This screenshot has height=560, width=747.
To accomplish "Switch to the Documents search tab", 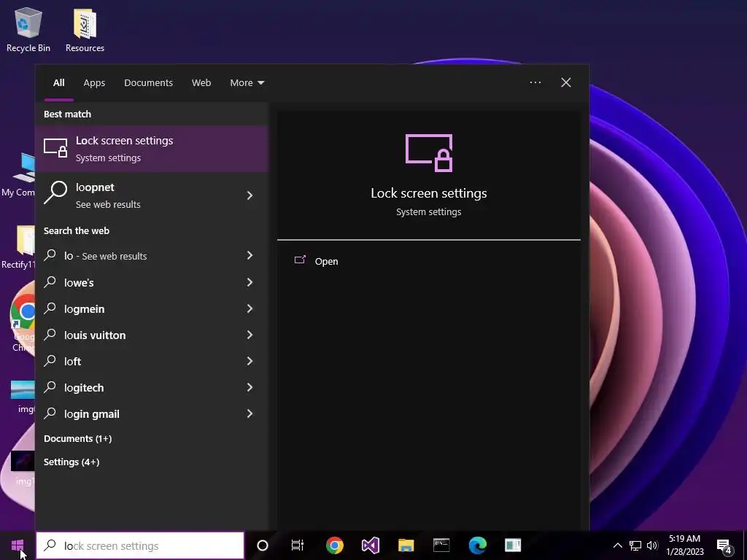I will coord(148,83).
